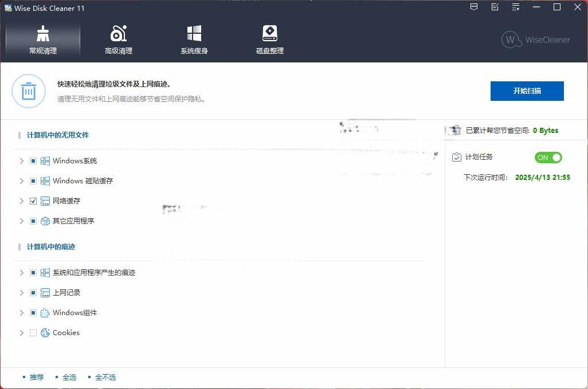This screenshot has height=389, width=588.
Task: Toggle the Windows 磁贴缓存 checkbox
Action: 33,181
